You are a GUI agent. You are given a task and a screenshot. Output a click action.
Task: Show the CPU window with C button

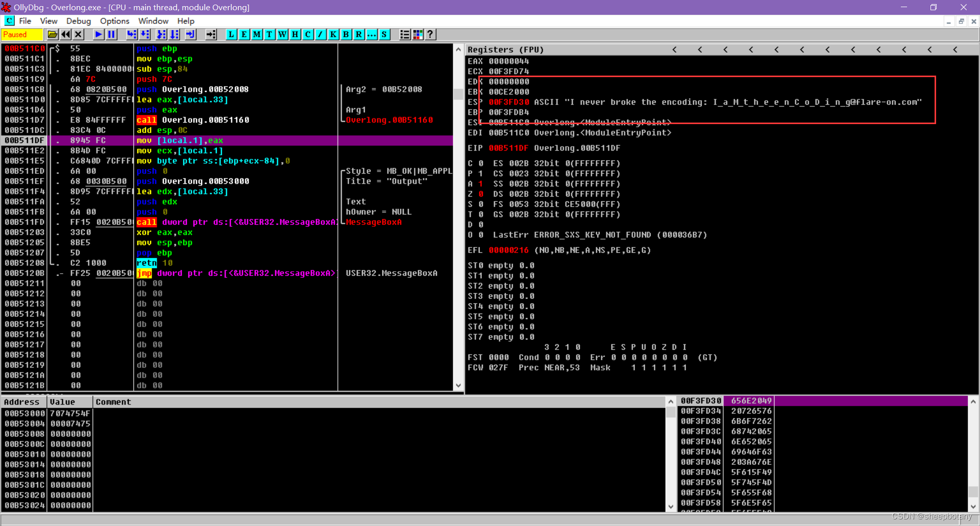308,34
